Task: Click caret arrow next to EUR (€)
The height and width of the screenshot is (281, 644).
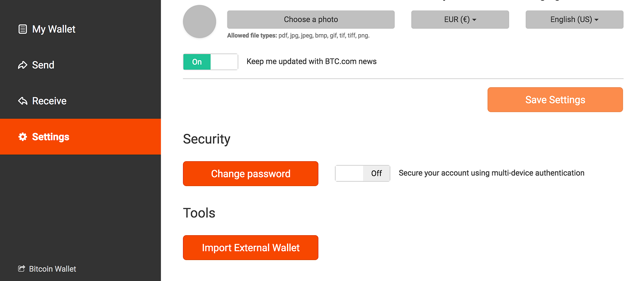Action: (x=474, y=20)
